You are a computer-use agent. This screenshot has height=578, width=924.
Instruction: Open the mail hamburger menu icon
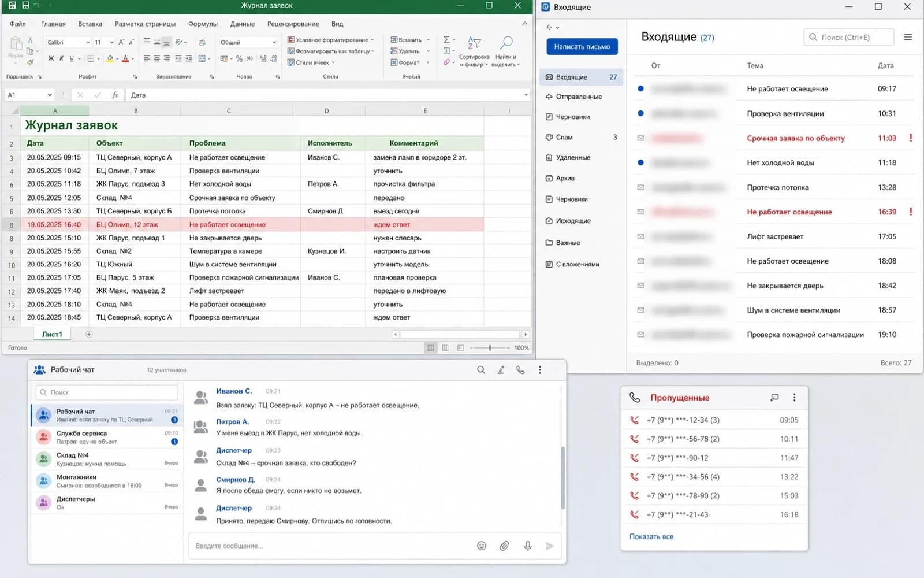908,37
